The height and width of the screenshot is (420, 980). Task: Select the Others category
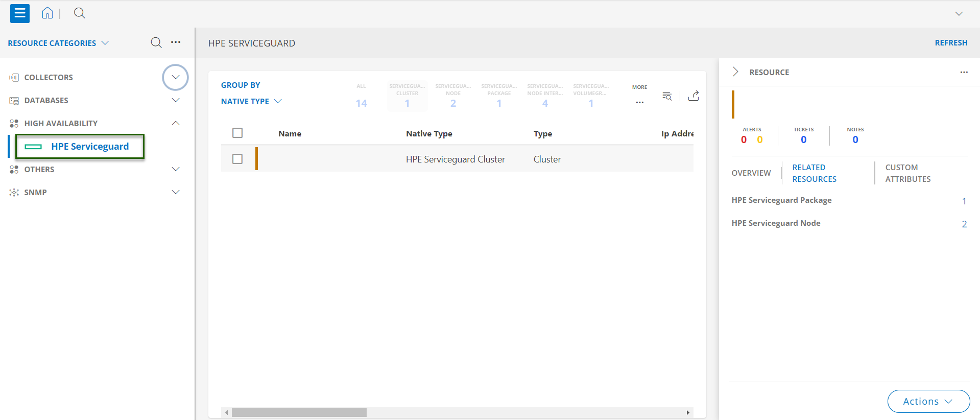pyautogui.click(x=39, y=170)
